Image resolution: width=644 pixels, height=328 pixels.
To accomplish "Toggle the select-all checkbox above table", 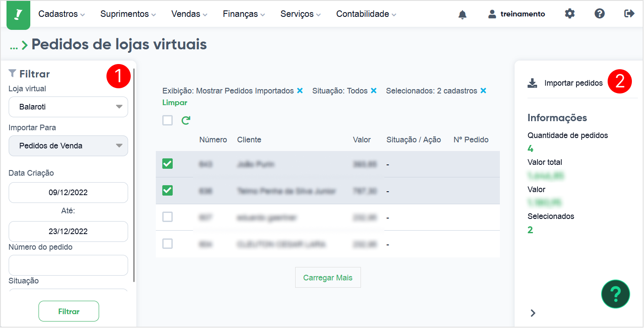I will tap(167, 120).
